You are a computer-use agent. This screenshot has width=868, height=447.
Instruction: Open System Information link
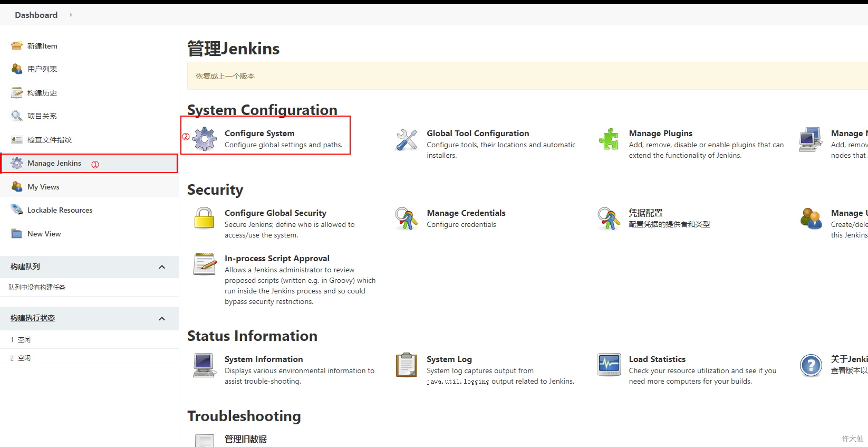[x=264, y=359]
